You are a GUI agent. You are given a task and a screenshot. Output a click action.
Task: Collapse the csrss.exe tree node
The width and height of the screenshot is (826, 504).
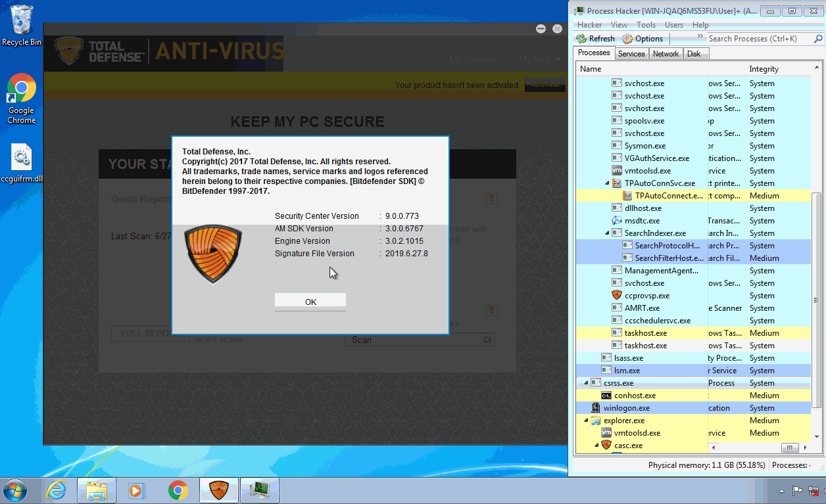point(587,383)
